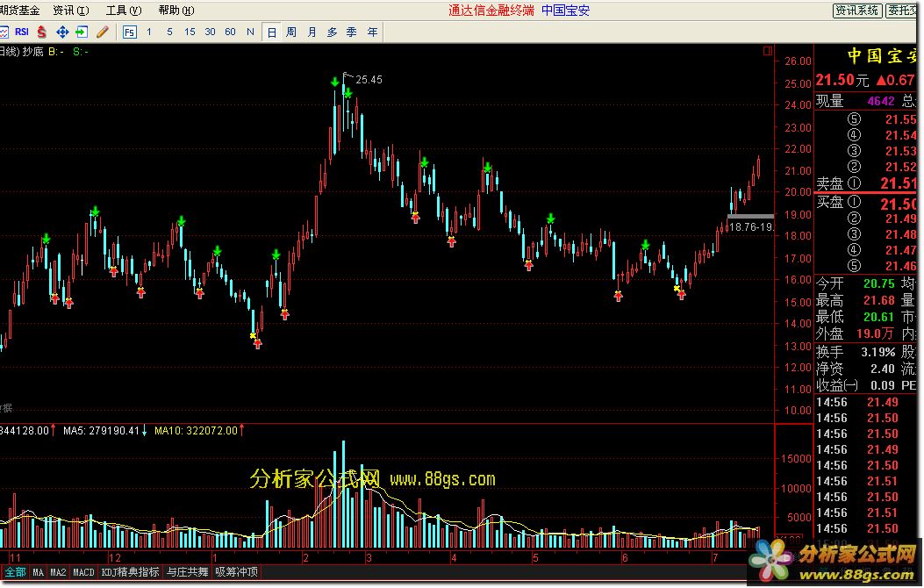
Task: Click the chart-line icon in toolbar
Action: tap(4, 32)
